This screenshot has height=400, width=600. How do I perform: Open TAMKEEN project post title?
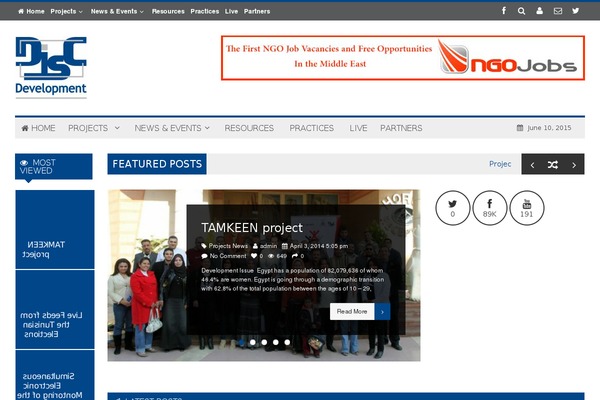(252, 228)
